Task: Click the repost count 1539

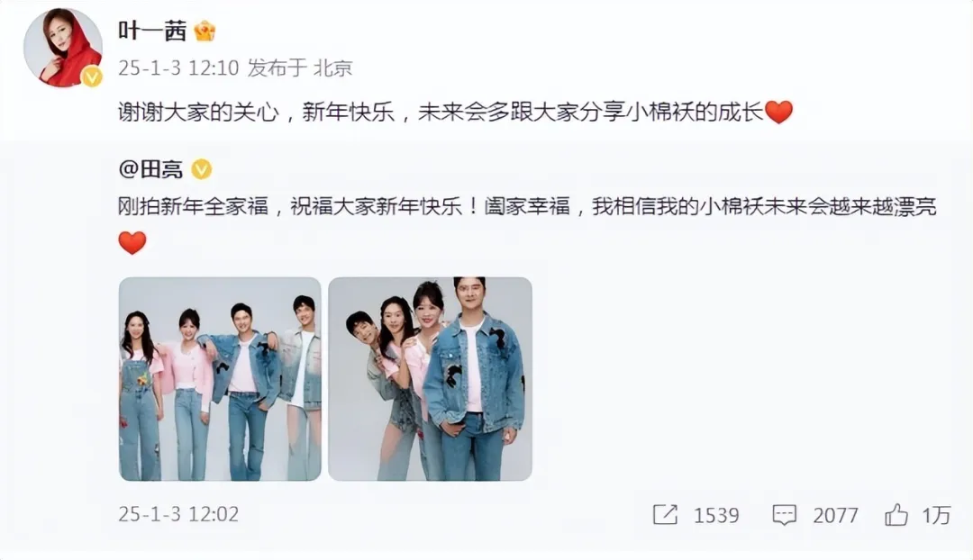Action: pos(716,515)
